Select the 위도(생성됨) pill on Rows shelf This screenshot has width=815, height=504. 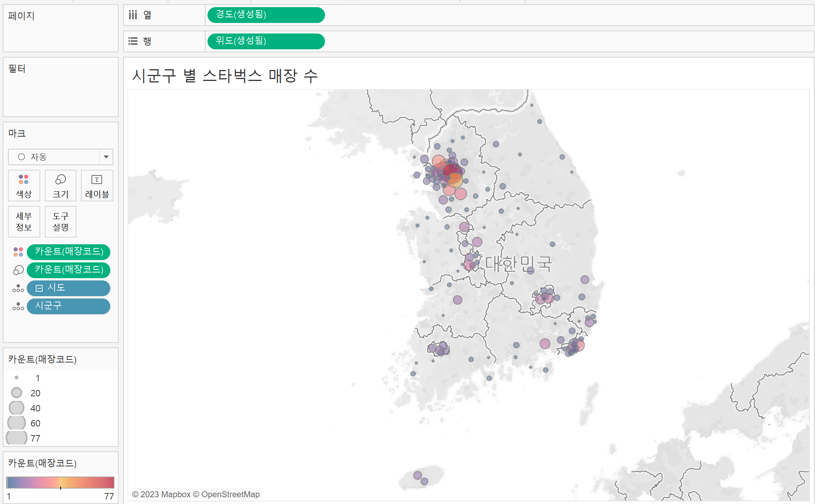[266, 41]
